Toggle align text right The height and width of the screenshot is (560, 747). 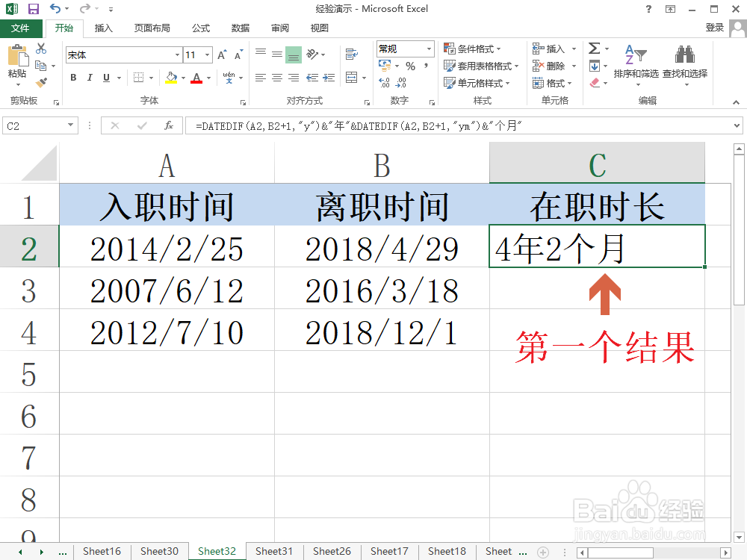point(294,78)
